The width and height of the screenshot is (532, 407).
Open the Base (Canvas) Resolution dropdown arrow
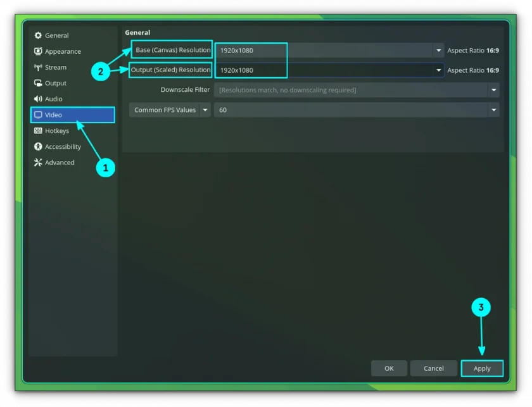coord(438,51)
